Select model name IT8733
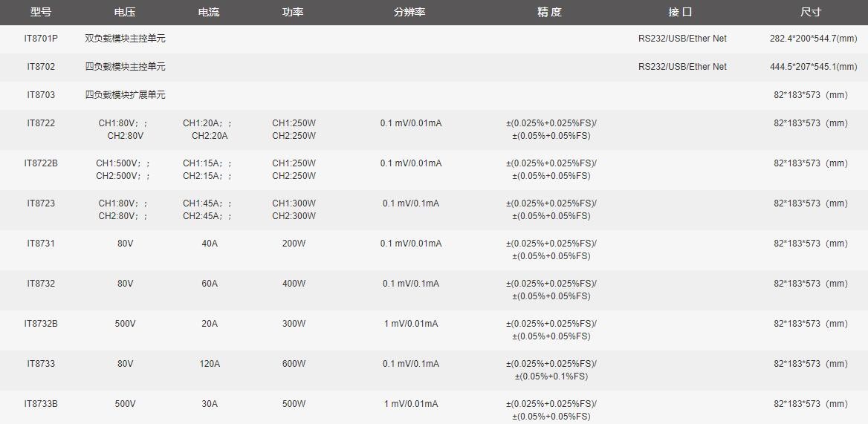 point(41,363)
